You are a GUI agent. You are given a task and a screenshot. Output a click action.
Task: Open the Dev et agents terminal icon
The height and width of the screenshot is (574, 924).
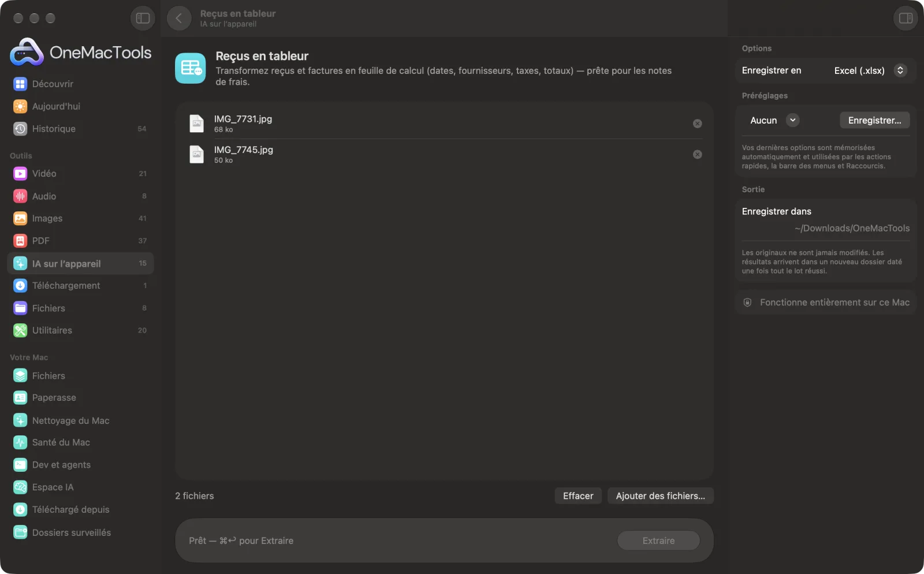(20, 465)
